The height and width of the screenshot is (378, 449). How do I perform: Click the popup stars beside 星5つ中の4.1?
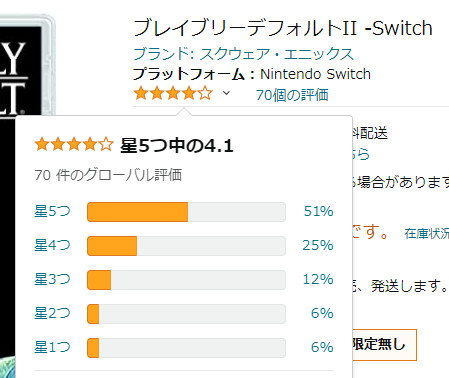point(74,145)
